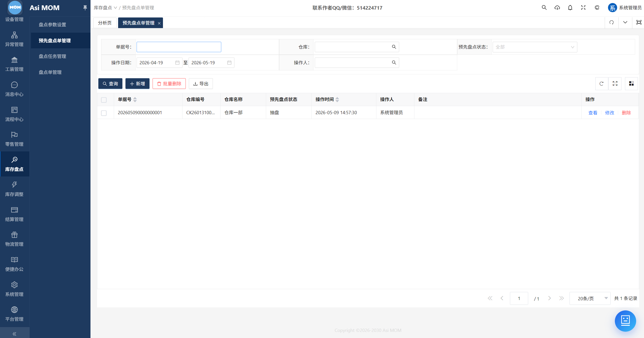The height and width of the screenshot is (338, 644).
Task: Refresh the table with toolbar reload icon
Action: pos(601,84)
